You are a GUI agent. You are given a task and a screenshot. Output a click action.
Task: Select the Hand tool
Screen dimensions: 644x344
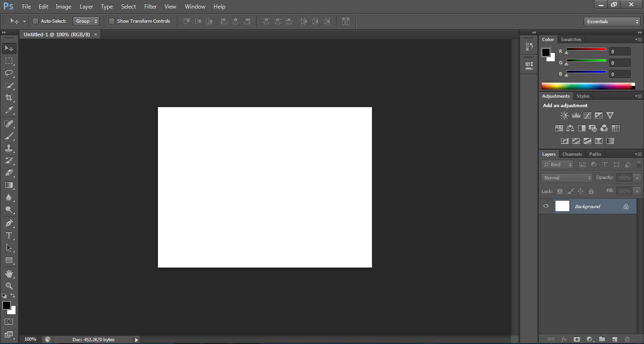9,273
